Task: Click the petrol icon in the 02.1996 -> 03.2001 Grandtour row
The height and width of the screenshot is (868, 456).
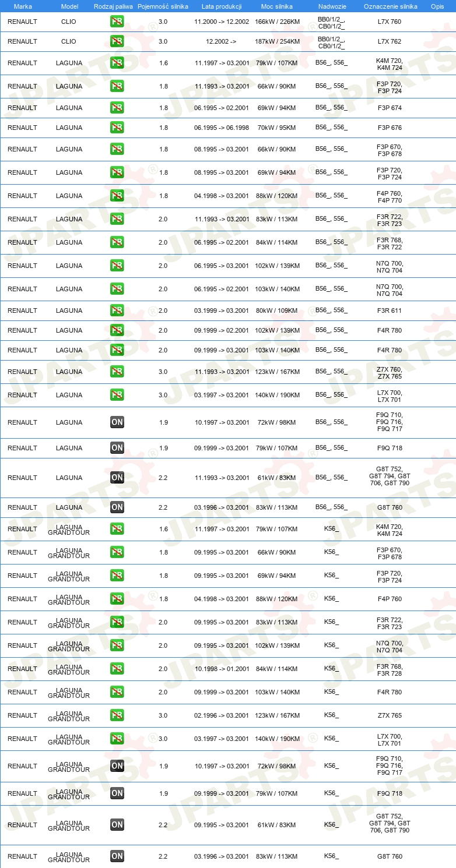Action: (117, 715)
